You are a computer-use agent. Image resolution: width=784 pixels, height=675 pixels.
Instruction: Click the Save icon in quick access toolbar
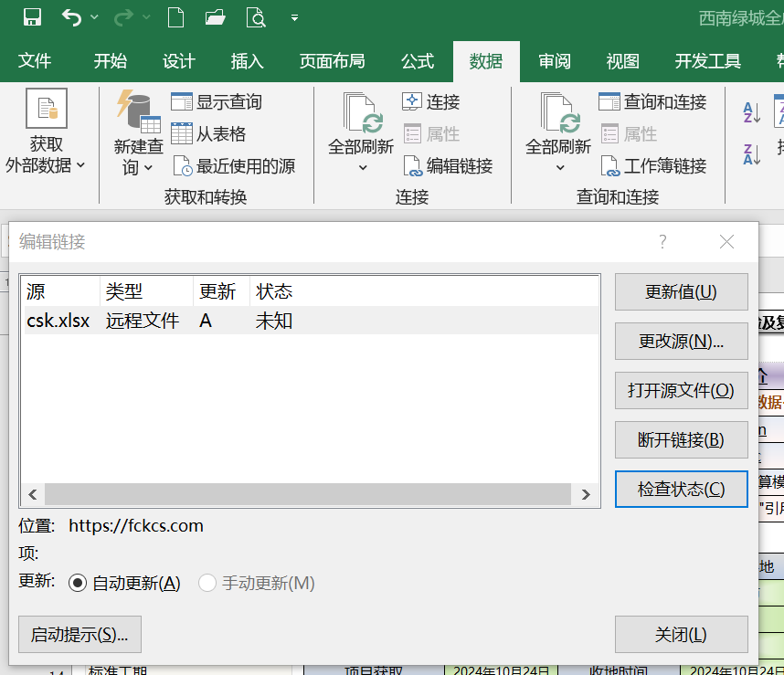click(x=32, y=16)
